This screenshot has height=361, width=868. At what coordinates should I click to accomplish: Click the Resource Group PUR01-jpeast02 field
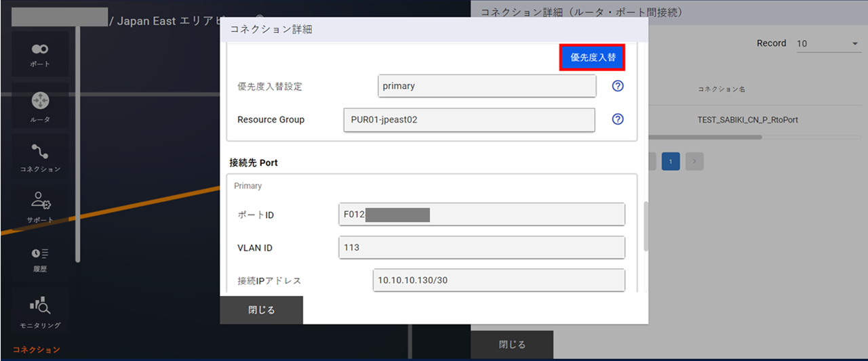[x=469, y=119]
